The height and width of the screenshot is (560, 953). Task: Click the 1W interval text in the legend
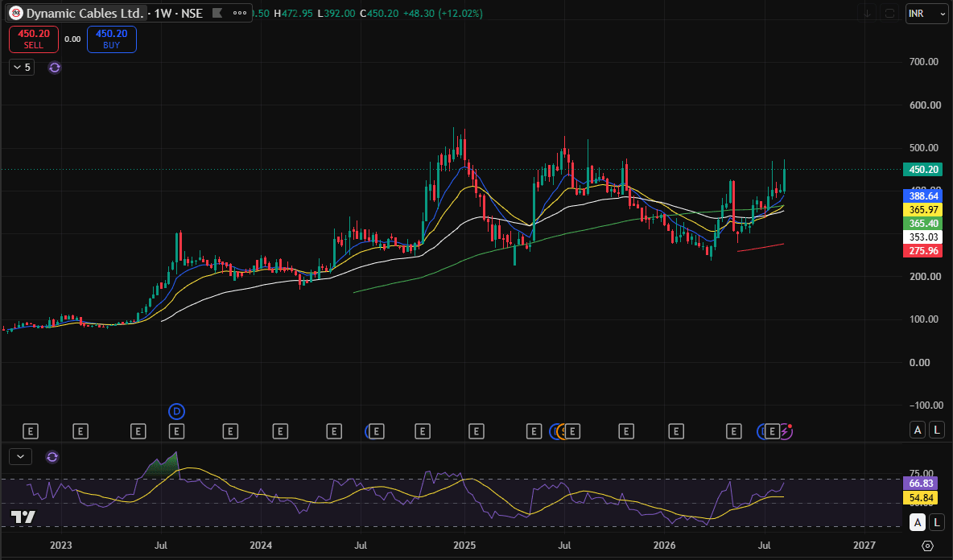pyautogui.click(x=163, y=13)
